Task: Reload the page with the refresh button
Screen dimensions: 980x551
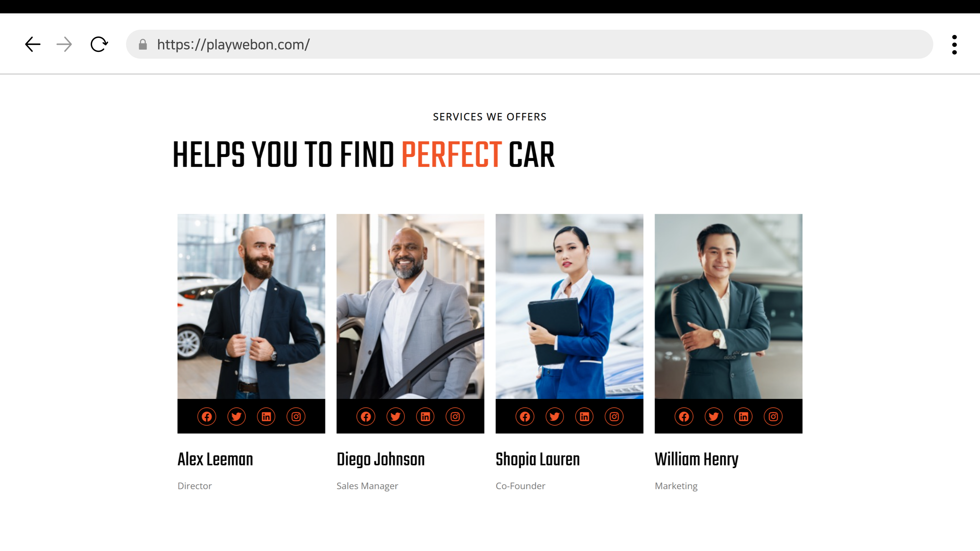Action: click(x=99, y=44)
